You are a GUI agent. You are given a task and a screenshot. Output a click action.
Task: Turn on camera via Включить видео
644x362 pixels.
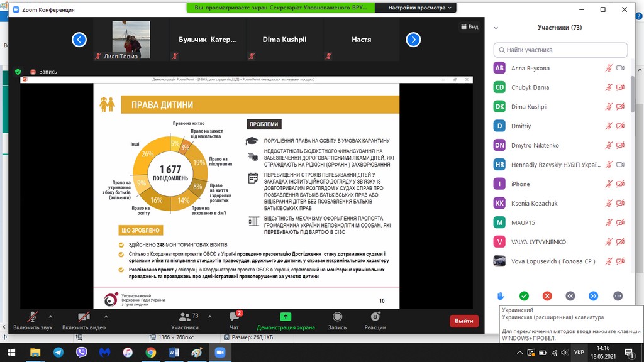(x=84, y=321)
